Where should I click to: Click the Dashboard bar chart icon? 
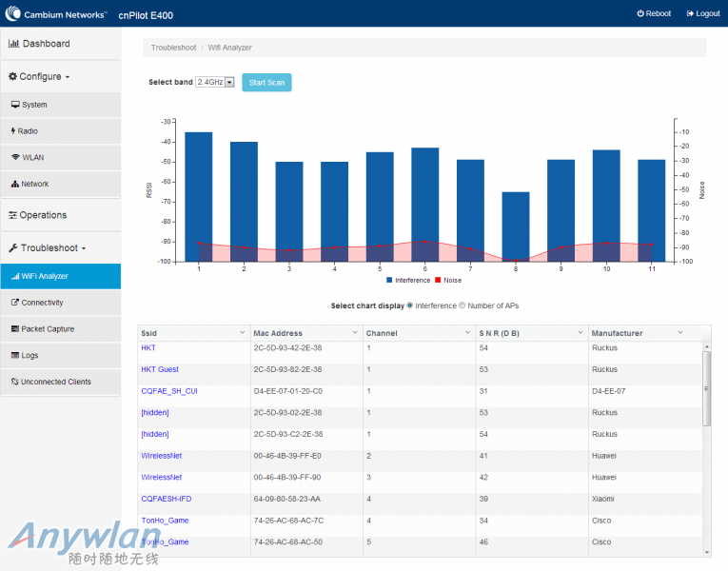14,44
